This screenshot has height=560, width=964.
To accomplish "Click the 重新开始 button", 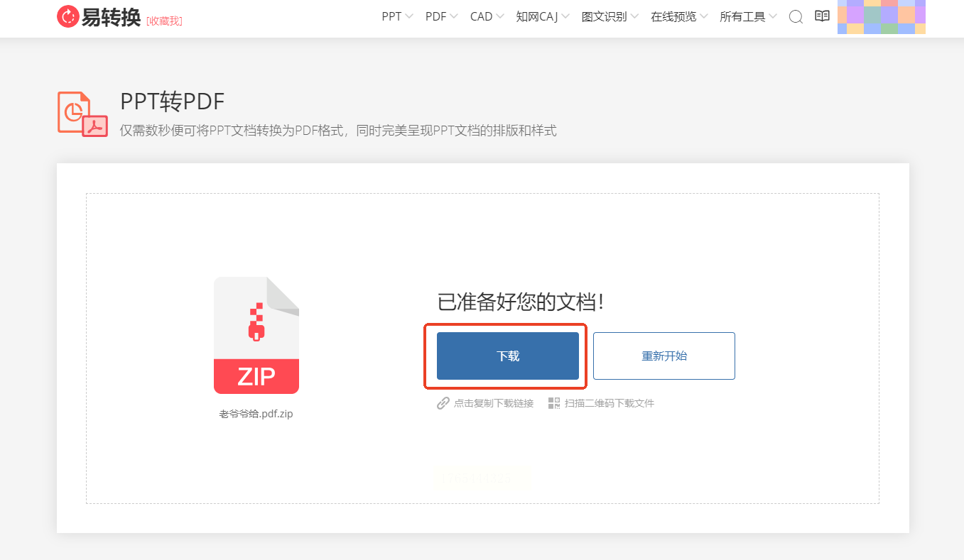I will [664, 356].
